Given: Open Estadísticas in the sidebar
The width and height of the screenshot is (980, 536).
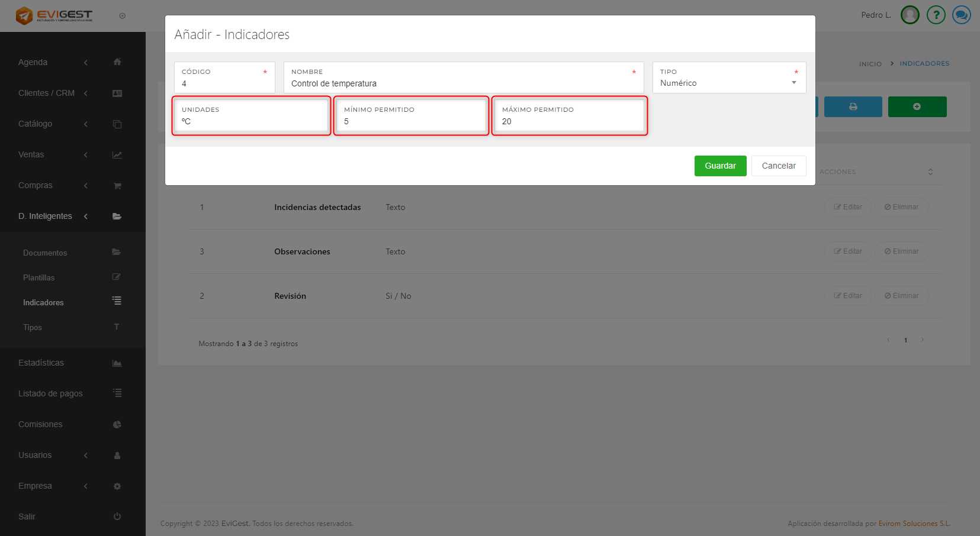Looking at the screenshot, I should [x=41, y=363].
